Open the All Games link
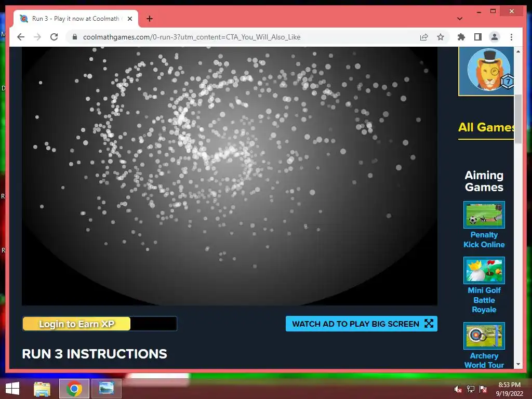This screenshot has height=399, width=532. pyautogui.click(x=486, y=127)
